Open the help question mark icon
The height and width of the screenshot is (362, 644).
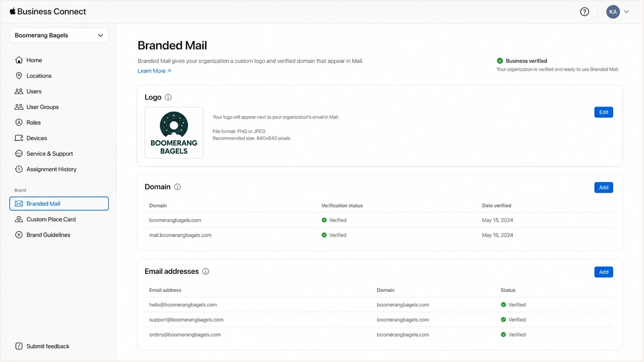(x=584, y=12)
